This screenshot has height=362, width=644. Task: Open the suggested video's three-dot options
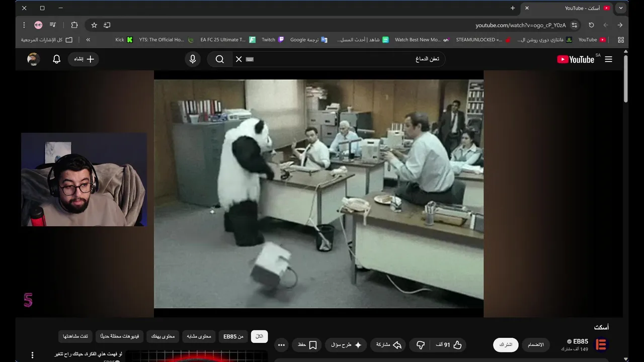click(x=33, y=355)
